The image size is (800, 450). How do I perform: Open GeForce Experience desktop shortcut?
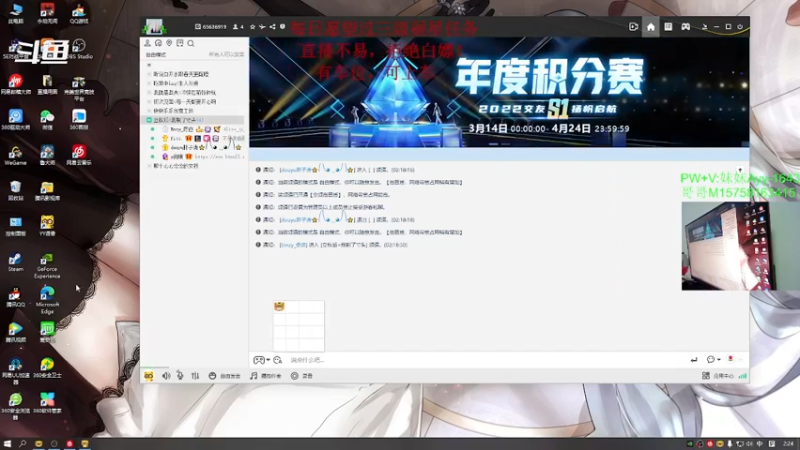tap(47, 265)
